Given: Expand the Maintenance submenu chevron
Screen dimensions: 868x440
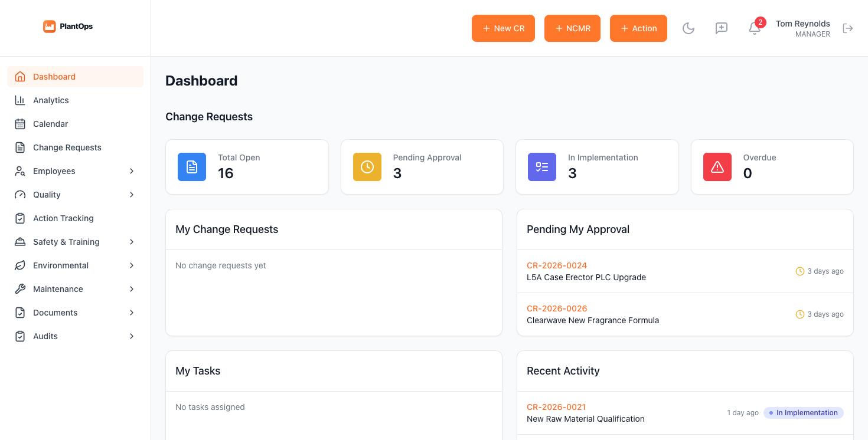Looking at the screenshot, I should pyautogui.click(x=132, y=289).
